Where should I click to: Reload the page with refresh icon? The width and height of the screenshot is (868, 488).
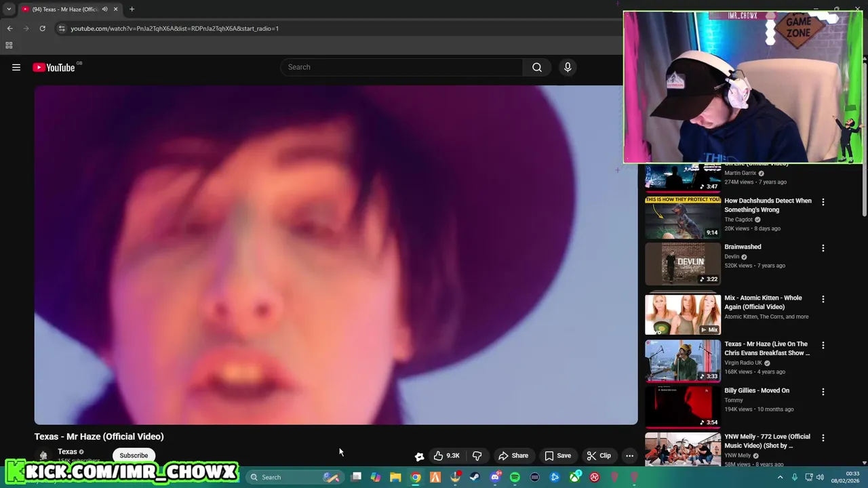42,28
